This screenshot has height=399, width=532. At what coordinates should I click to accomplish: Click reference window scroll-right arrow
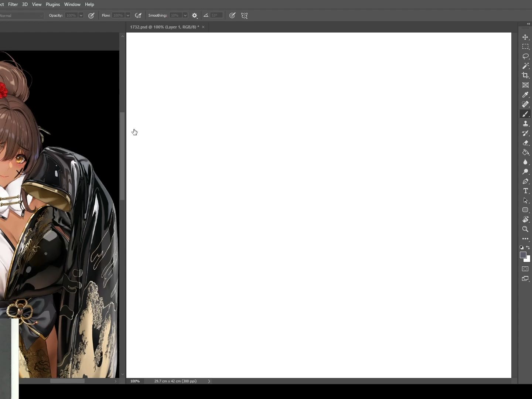tap(116, 381)
